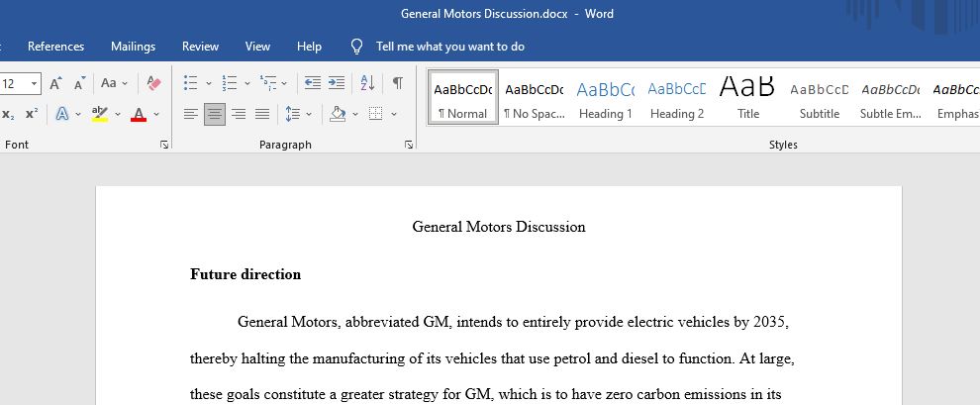The width and height of the screenshot is (980, 405).
Task: Apply subscript formatting
Action: (x=8, y=114)
